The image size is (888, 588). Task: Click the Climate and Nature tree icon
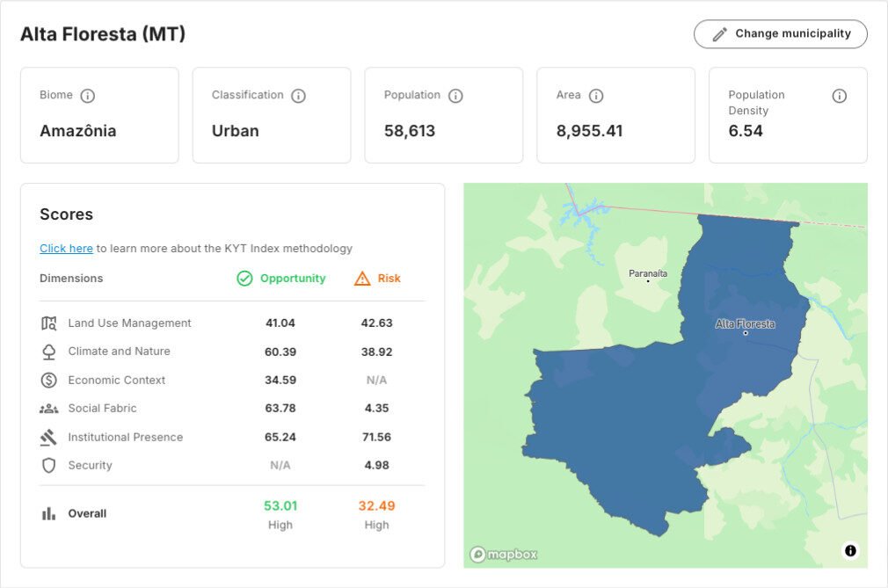(49, 352)
